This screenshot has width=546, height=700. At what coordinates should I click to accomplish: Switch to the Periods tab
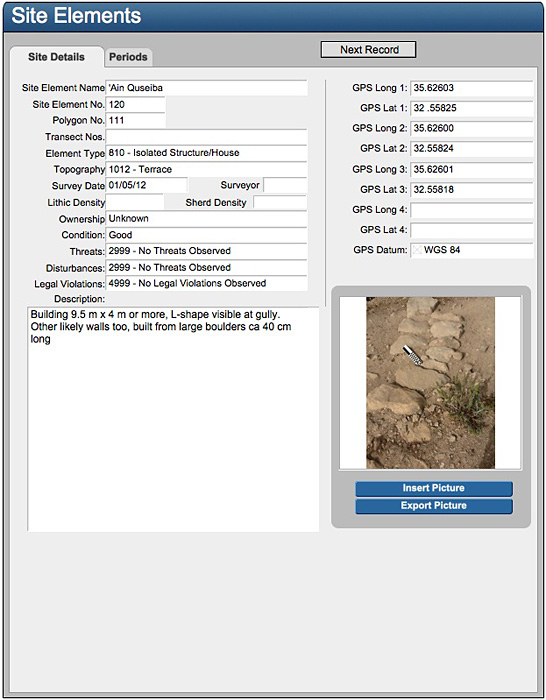point(128,57)
